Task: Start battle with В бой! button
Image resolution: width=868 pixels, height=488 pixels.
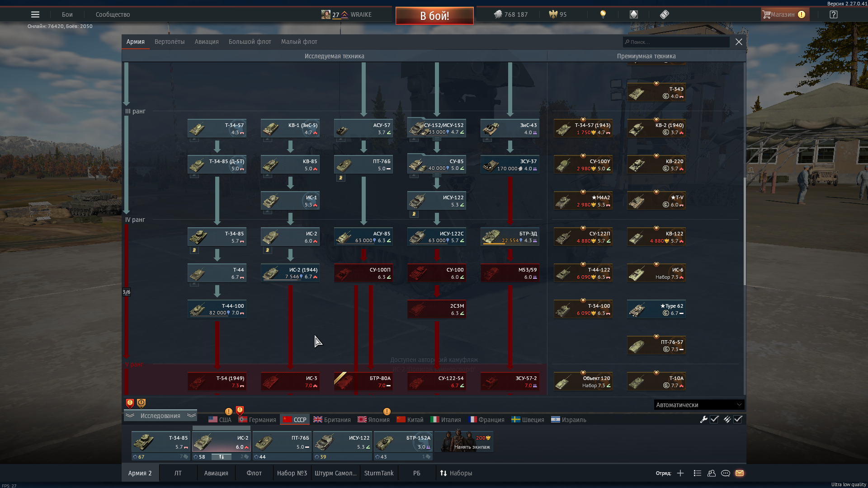Action: click(x=434, y=16)
